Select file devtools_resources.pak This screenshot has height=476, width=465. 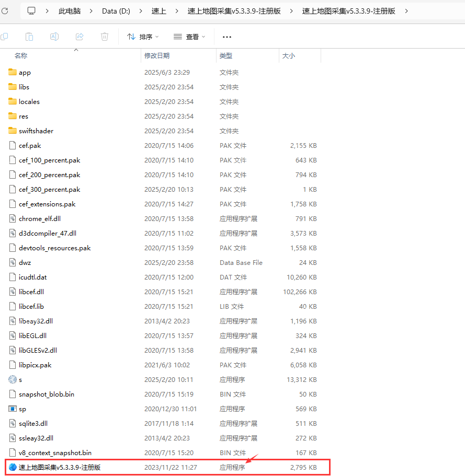pos(55,248)
